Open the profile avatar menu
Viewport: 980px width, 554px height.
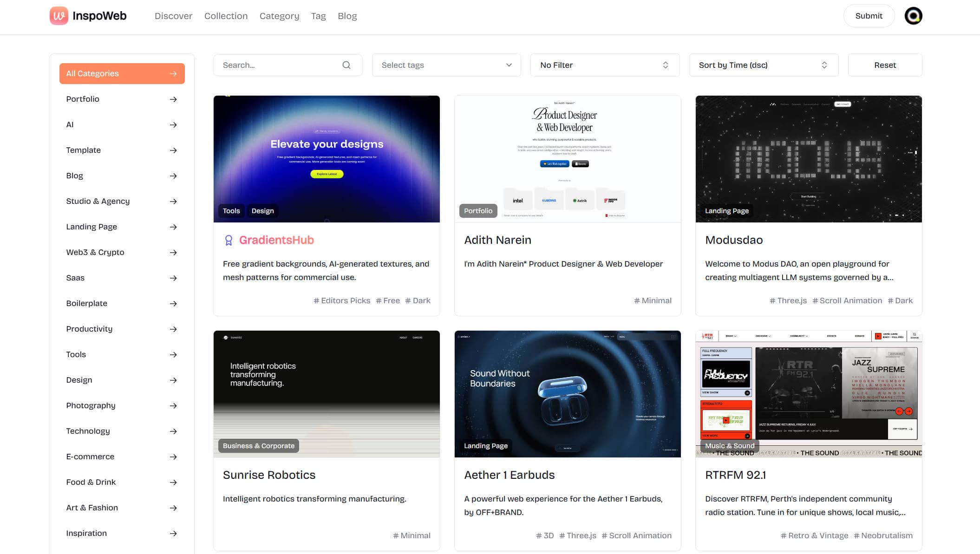913,15
